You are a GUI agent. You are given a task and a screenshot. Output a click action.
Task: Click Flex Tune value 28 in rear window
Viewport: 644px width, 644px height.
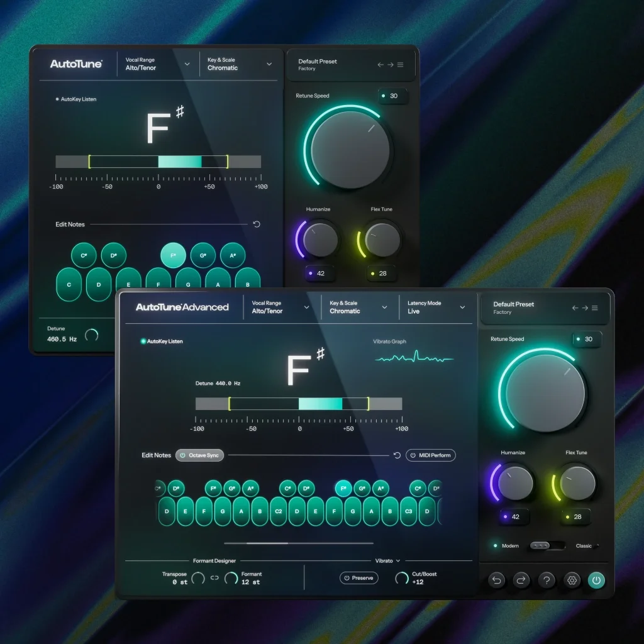(x=380, y=273)
